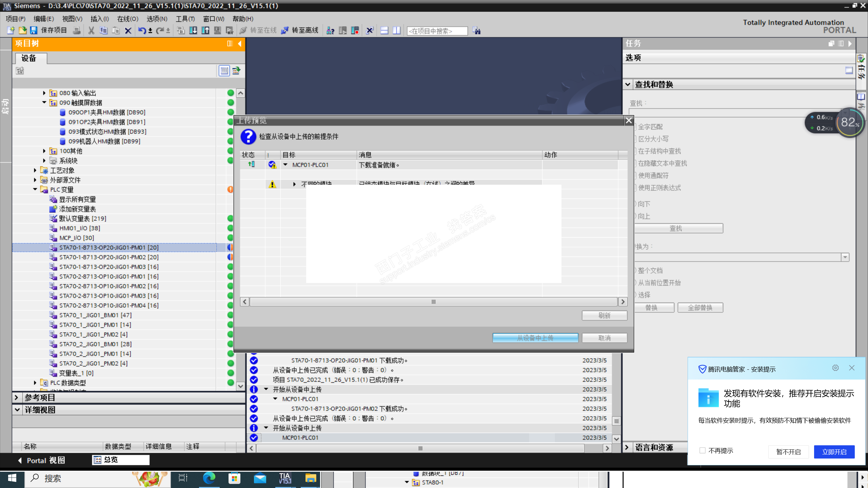Image resolution: width=868 pixels, height=488 pixels.
Task: Click 取消 in upload preview dialog
Action: (604, 338)
